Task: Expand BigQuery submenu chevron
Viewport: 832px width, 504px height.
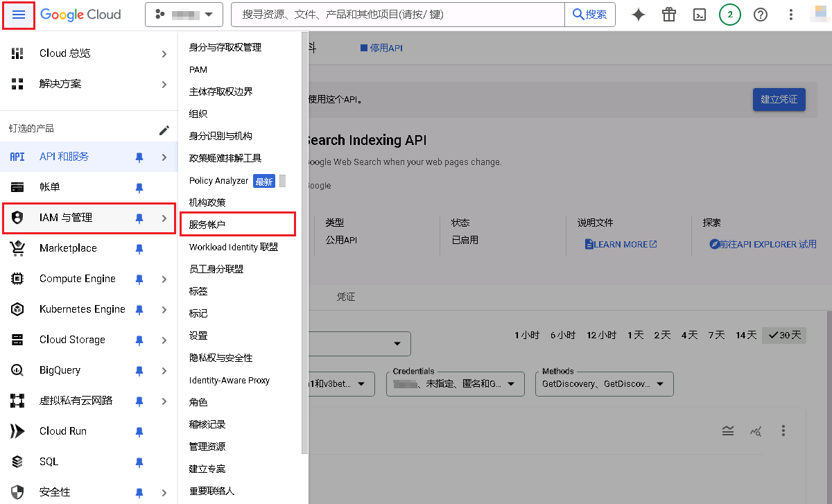Action: point(164,371)
